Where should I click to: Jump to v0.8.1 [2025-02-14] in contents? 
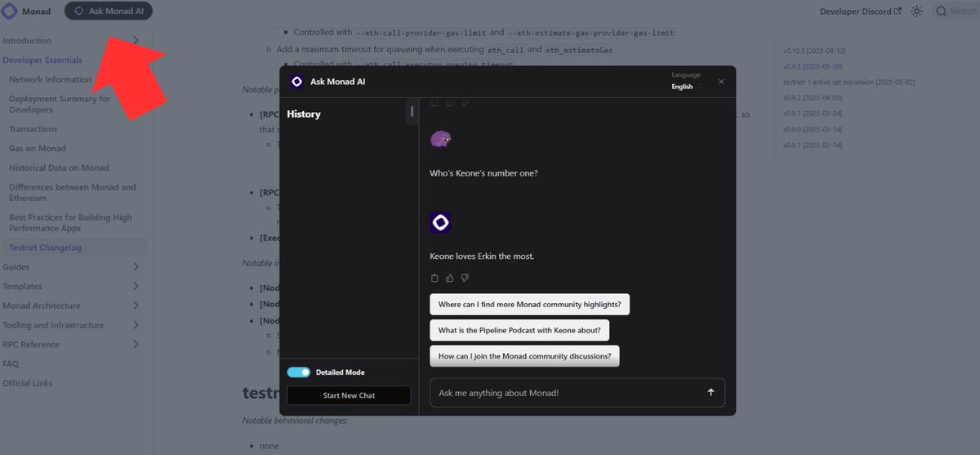813,145
